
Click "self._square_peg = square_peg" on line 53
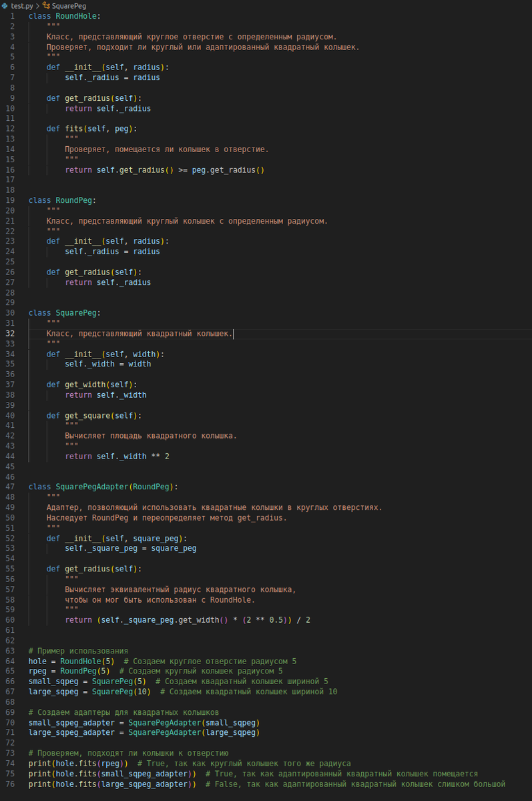130,549
